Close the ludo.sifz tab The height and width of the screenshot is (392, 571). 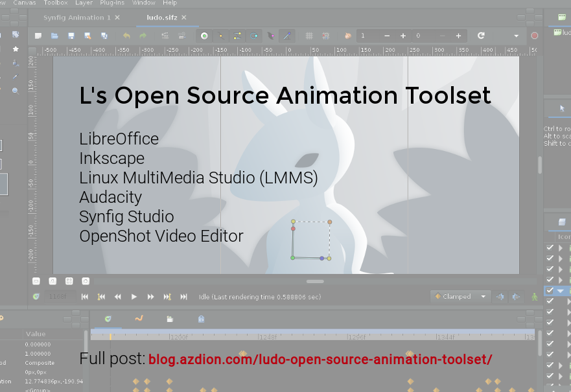[184, 17]
